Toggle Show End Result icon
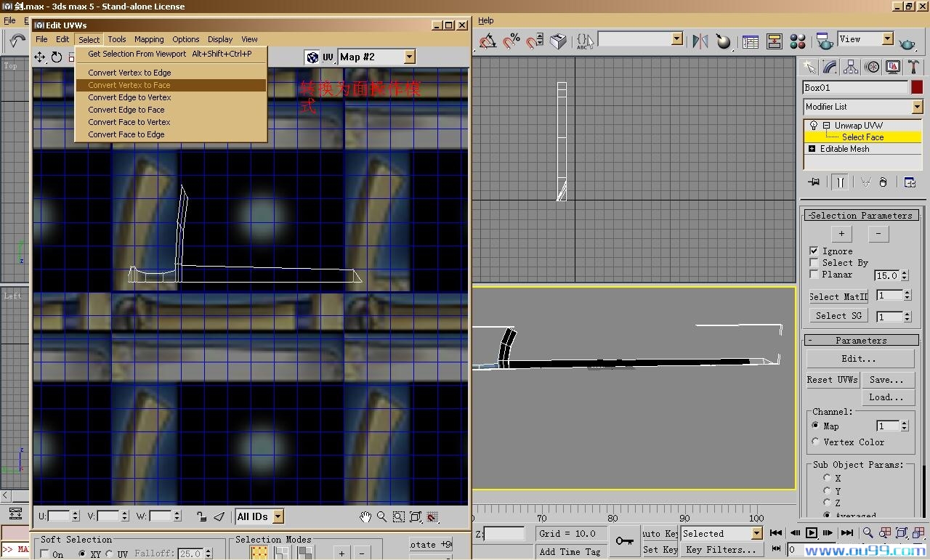The width and height of the screenshot is (930, 560). (840, 182)
